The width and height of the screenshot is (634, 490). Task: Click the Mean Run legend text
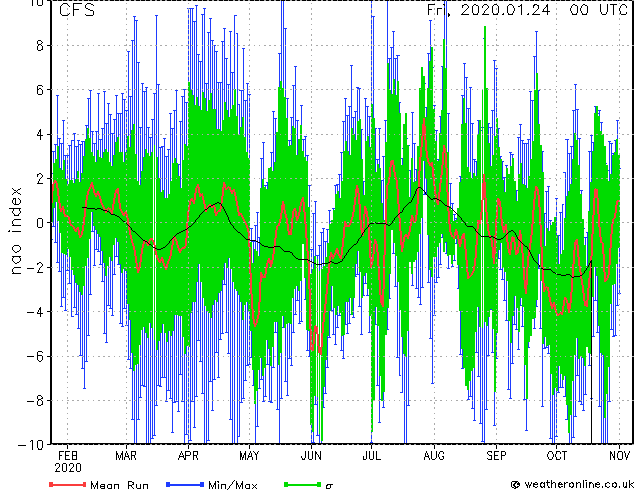(x=119, y=485)
